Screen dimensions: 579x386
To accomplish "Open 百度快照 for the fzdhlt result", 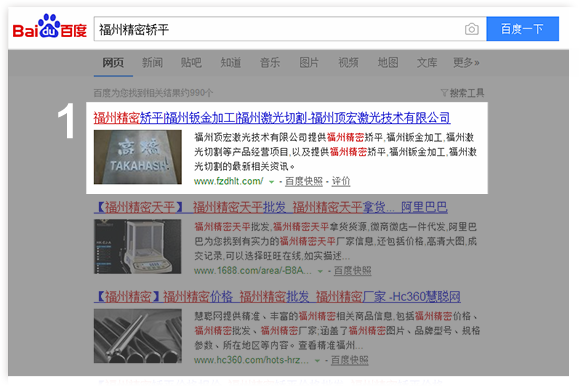I will 304,181.
